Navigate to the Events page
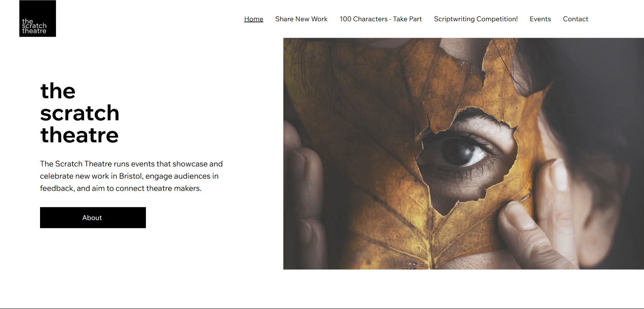644x309 pixels. [x=540, y=19]
